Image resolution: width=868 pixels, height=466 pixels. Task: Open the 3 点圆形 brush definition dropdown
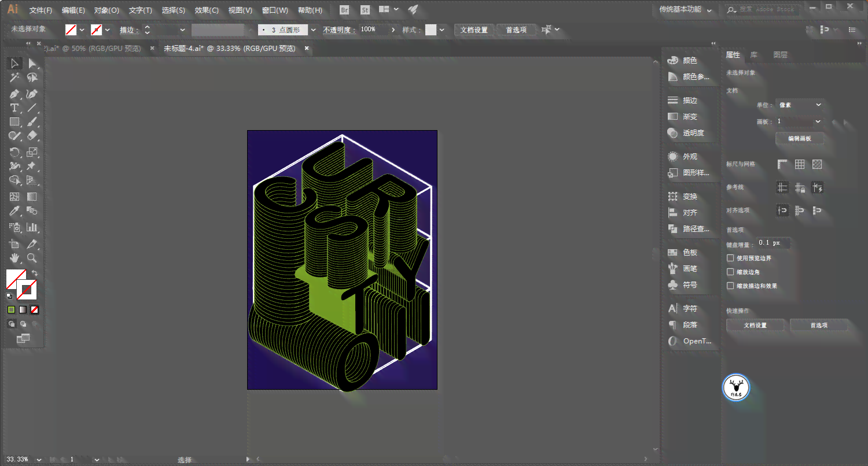[x=314, y=29]
